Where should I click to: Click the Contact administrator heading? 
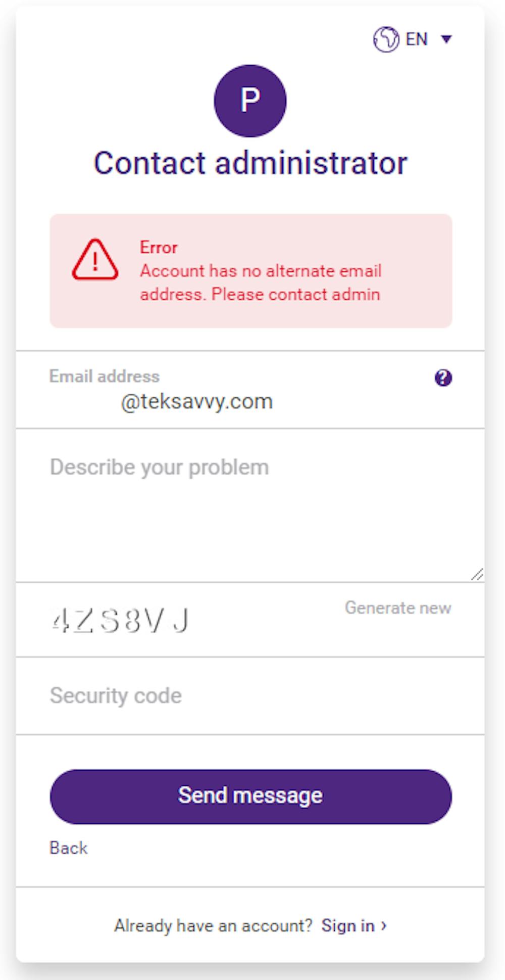(250, 163)
